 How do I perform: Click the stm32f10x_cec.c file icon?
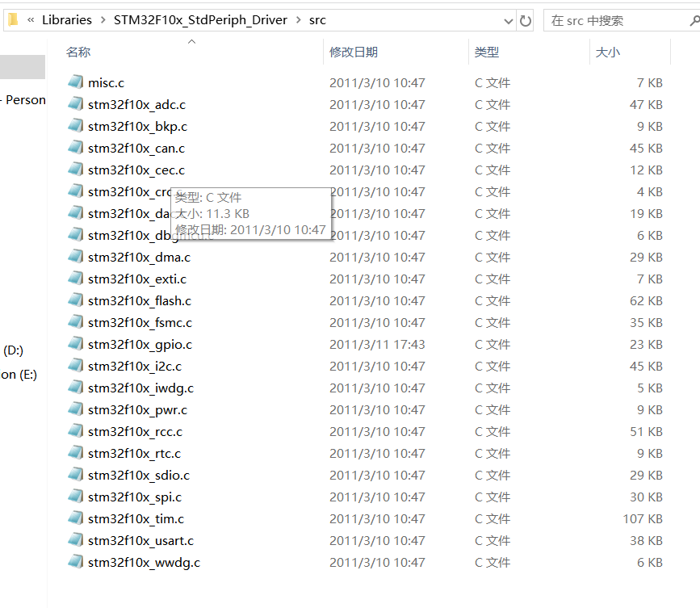coord(75,170)
